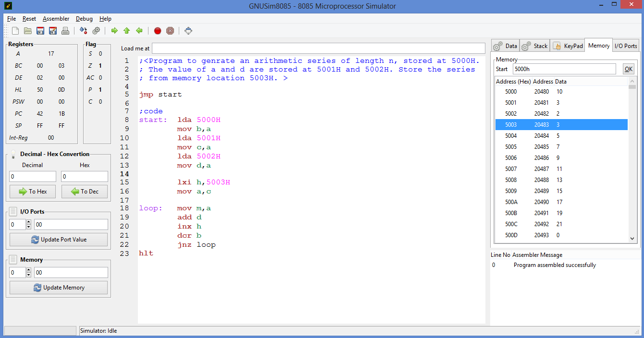This screenshot has width=644, height=338.
Task: Click the 'Simulator: Idle' status bar text
Action: pos(99,331)
